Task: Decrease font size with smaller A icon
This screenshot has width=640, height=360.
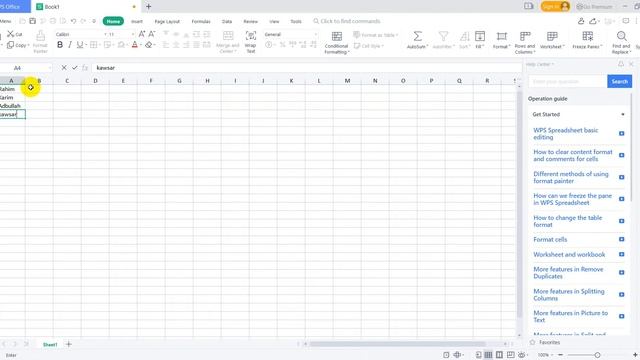Action: tap(151, 34)
